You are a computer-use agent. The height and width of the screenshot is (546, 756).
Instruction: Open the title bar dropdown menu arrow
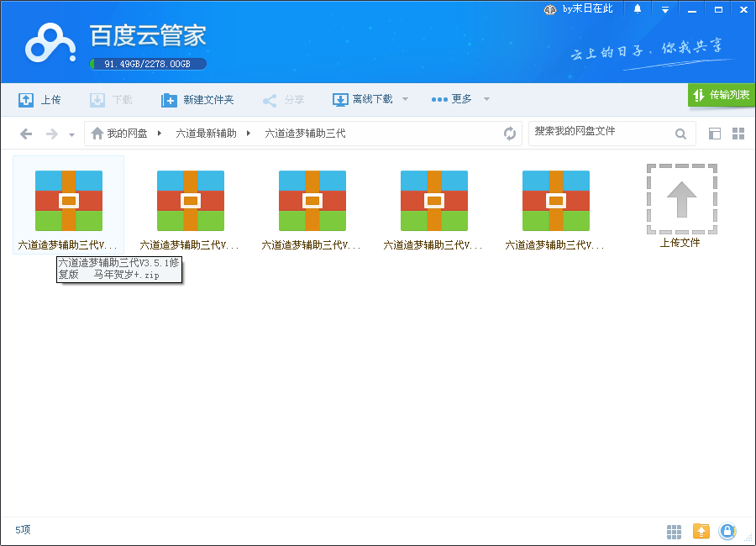[x=665, y=9]
